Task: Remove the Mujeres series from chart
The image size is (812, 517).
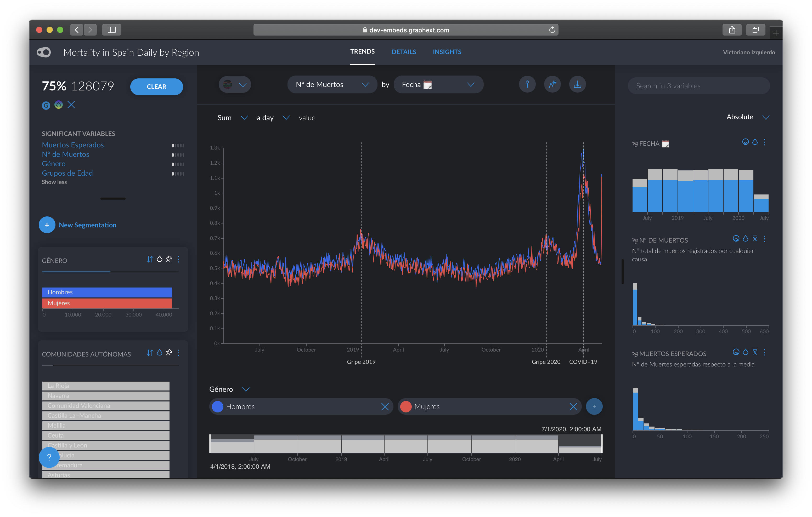Action: coord(573,407)
